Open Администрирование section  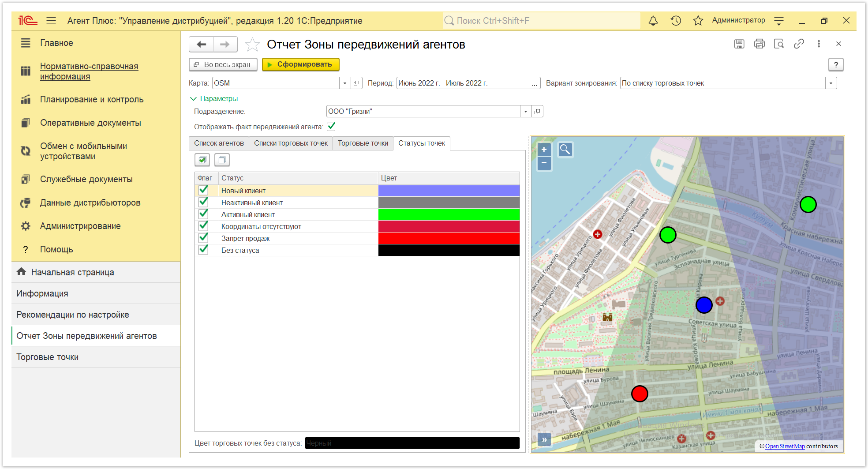pyautogui.click(x=80, y=226)
